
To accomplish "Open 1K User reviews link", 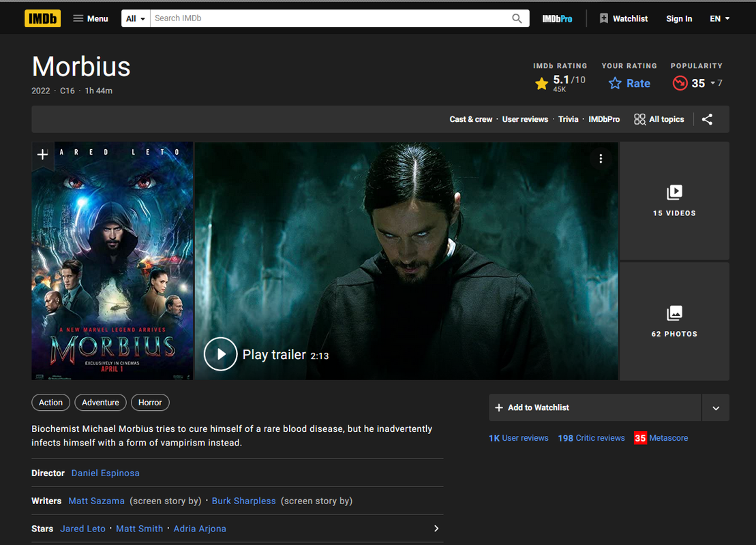I will (518, 438).
